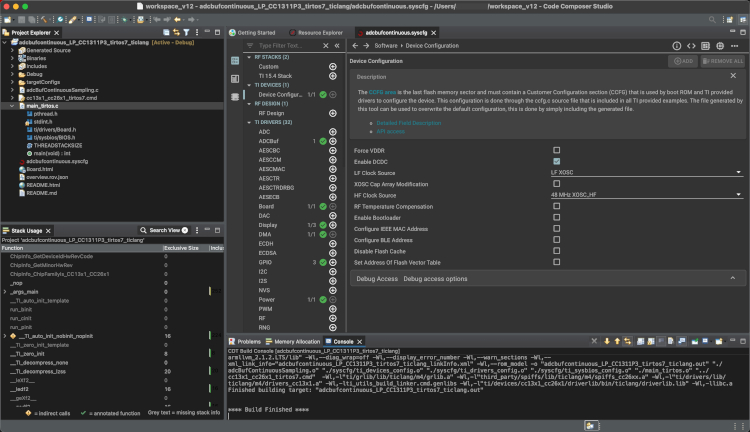This screenshot has height=432, width=750.
Task: Open the HF Clock Source dropdown
Action: (646, 195)
